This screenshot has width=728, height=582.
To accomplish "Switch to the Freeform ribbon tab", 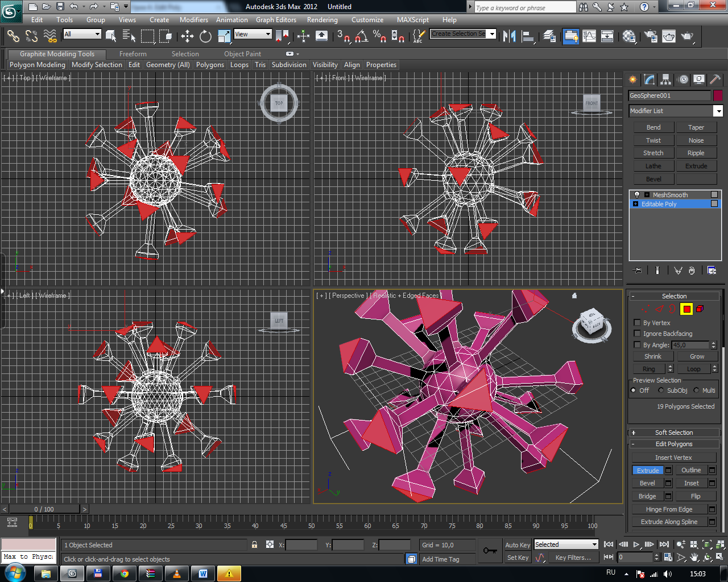I will (133, 54).
